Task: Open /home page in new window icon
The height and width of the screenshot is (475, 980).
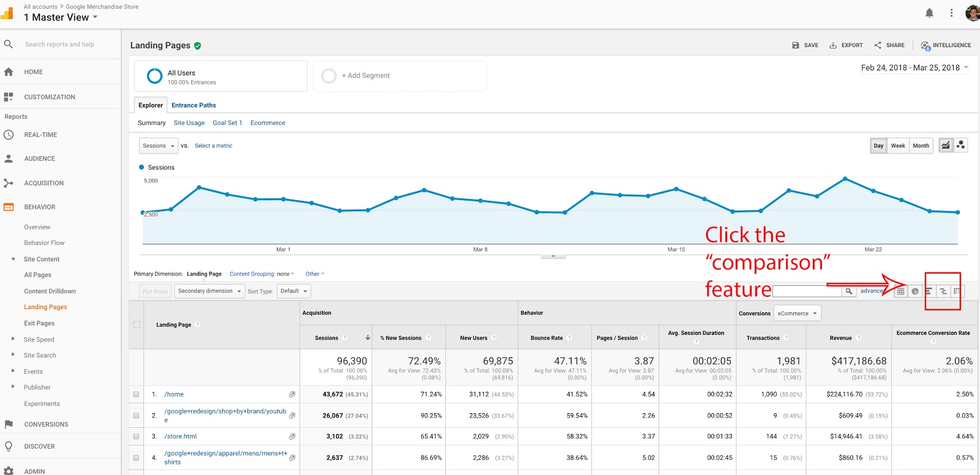Action: [292, 394]
